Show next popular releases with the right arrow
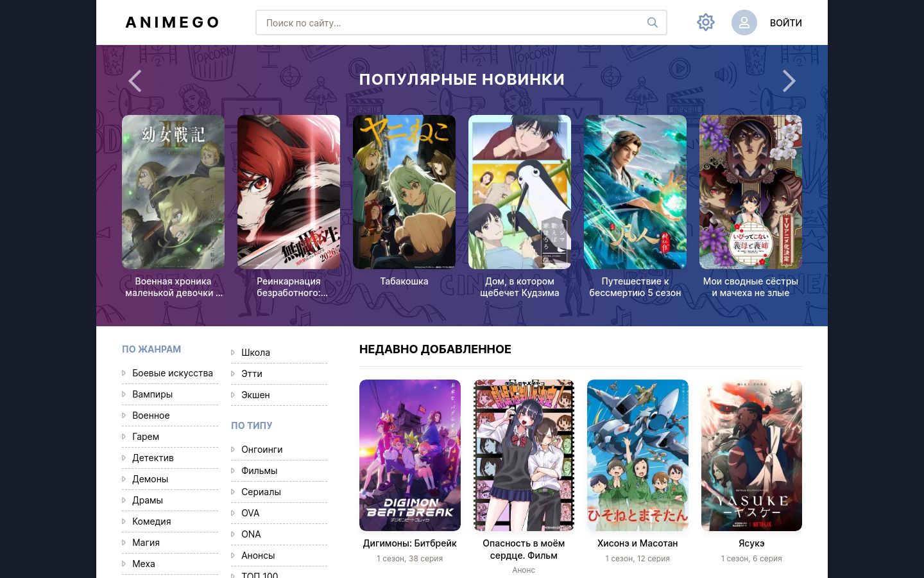 789,81
